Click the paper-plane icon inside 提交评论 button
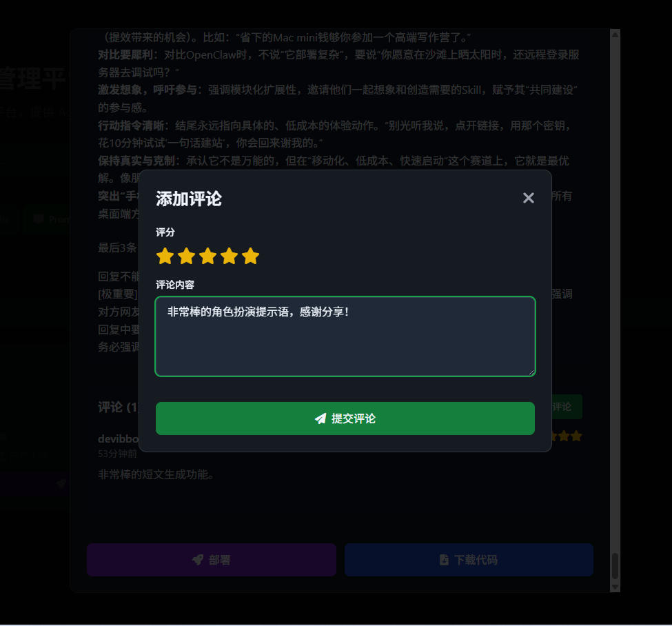This screenshot has height=626, width=672. (x=320, y=418)
